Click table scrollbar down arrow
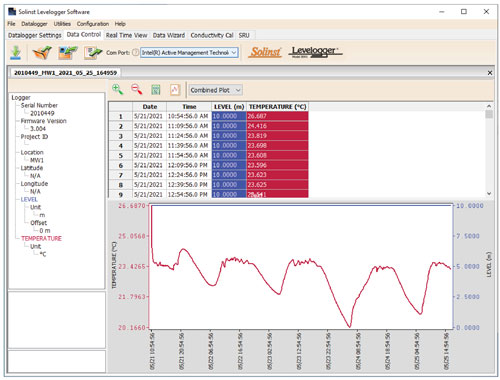 coord(489,193)
